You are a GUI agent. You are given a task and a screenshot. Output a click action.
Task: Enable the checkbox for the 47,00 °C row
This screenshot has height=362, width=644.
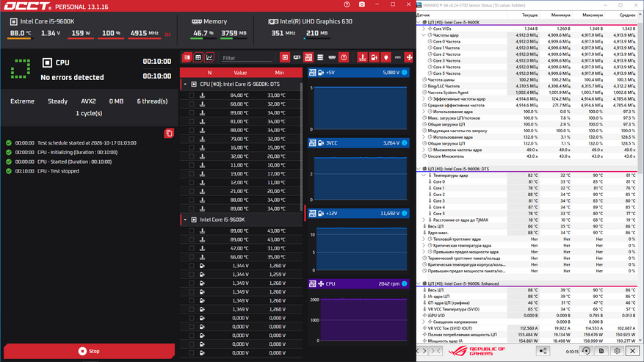(192, 248)
